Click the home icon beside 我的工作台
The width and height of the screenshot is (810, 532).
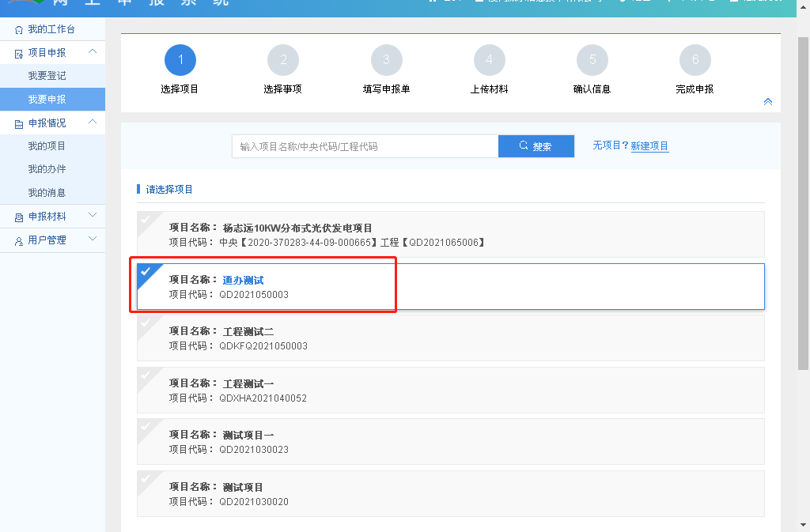tap(19, 30)
